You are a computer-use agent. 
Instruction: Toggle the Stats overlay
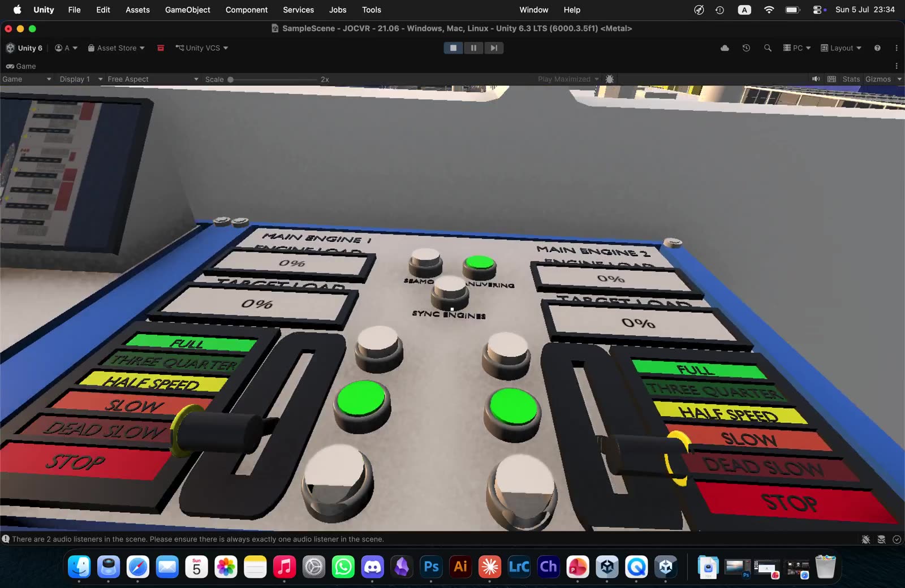tap(851, 79)
